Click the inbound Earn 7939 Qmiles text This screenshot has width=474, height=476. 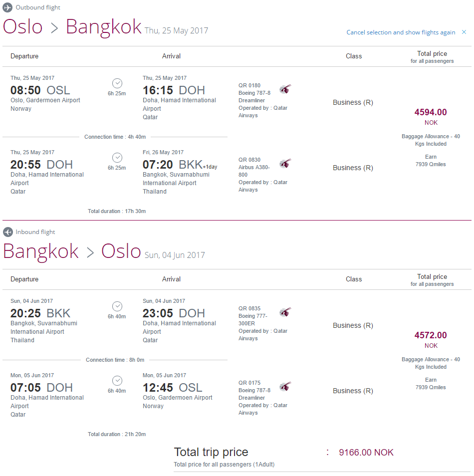coord(431,384)
